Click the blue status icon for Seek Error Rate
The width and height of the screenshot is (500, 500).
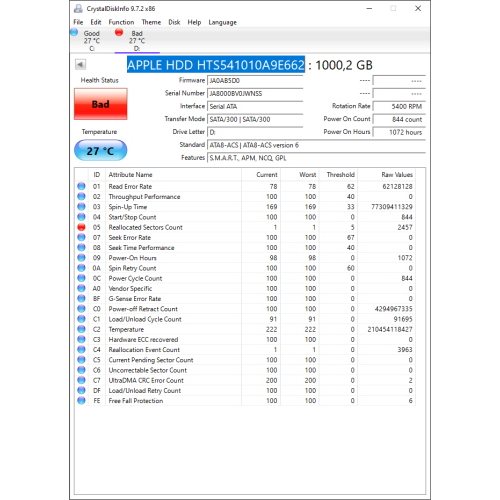click(81, 237)
